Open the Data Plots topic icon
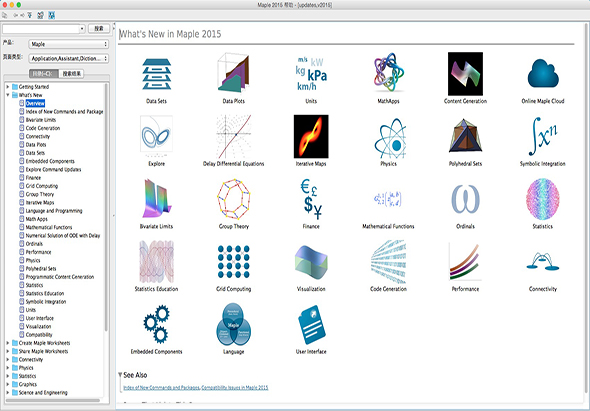 click(233, 73)
